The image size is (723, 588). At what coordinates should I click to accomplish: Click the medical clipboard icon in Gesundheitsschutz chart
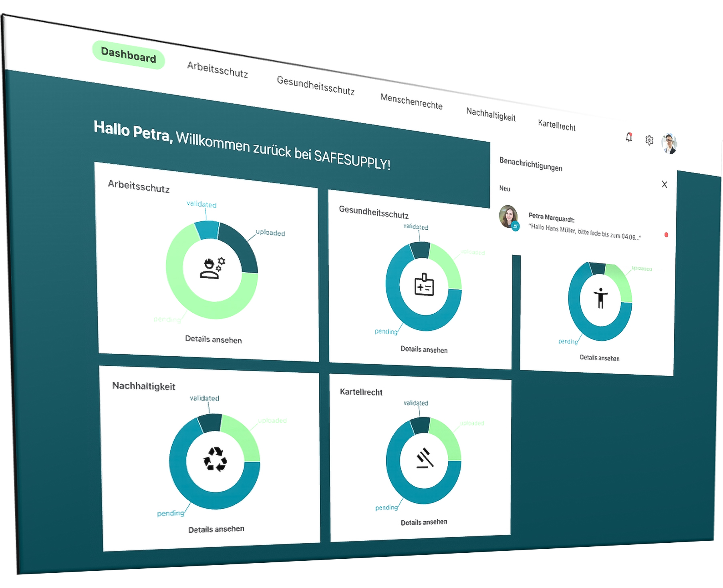tap(424, 285)
